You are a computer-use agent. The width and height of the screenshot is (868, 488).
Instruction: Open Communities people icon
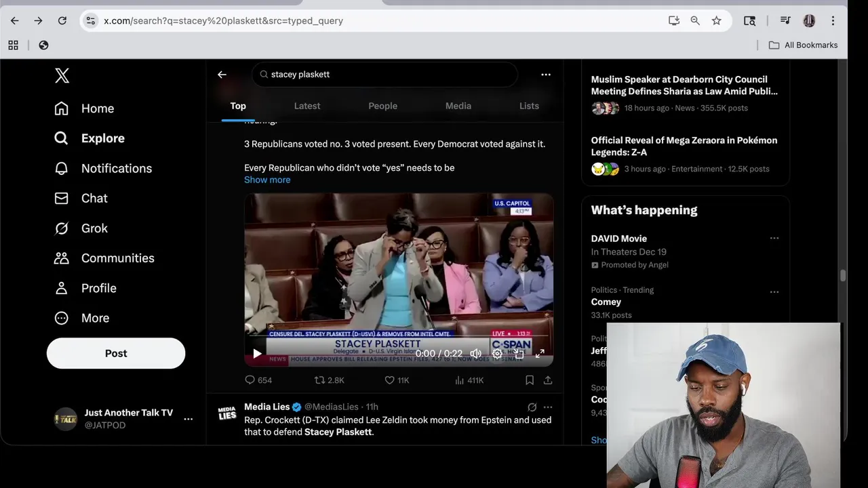pos(61,258)
